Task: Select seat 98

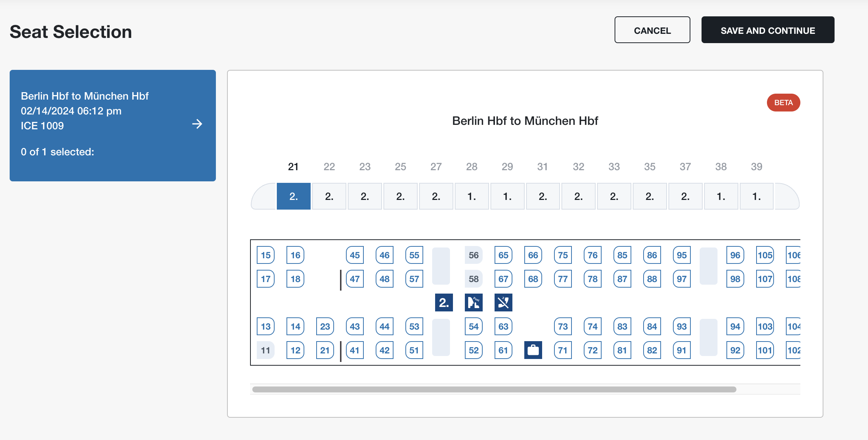Action: 735,279
